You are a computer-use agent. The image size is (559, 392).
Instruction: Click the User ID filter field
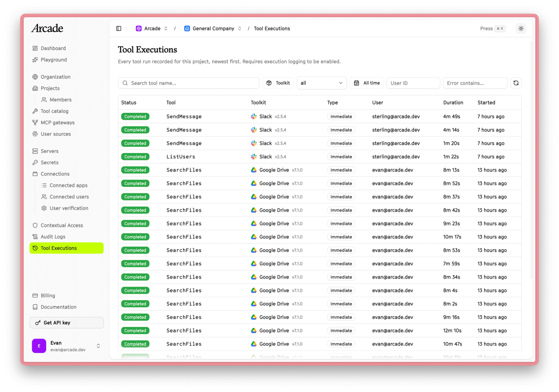point(413,83)
